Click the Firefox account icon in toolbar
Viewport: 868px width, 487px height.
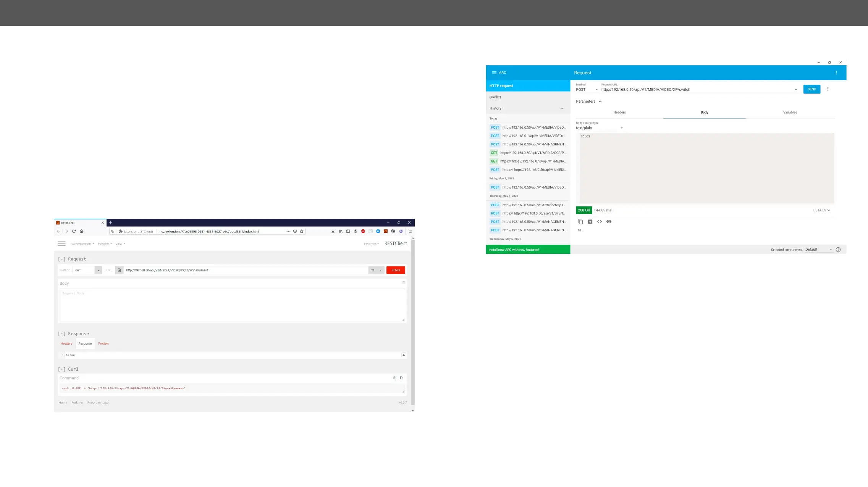point(356,231)
